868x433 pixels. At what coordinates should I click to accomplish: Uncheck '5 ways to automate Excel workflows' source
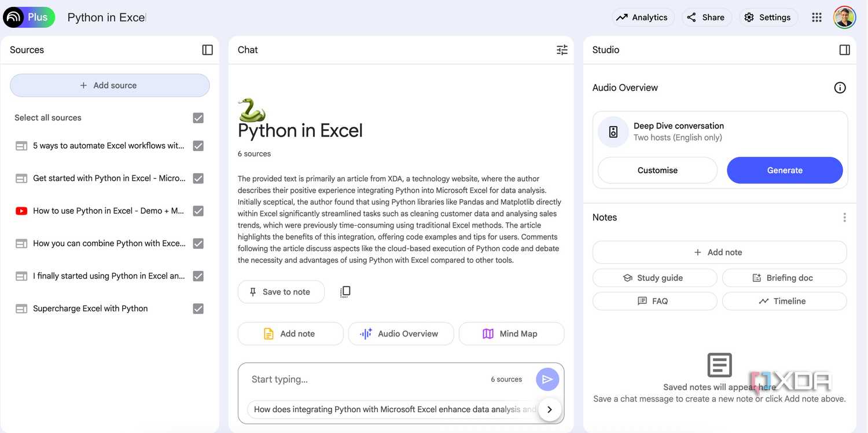click(x=198, y=146)
